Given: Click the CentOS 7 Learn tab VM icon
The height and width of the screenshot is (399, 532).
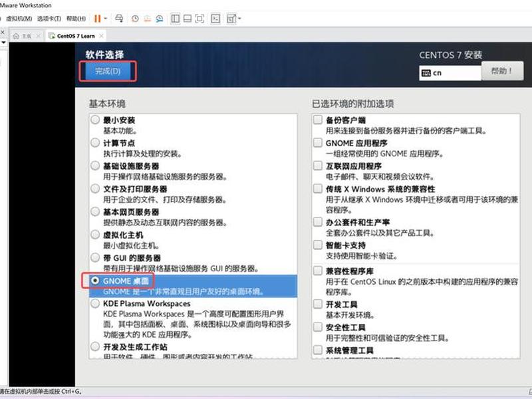Looking at the screenshot, I should [x=52, y=36].
